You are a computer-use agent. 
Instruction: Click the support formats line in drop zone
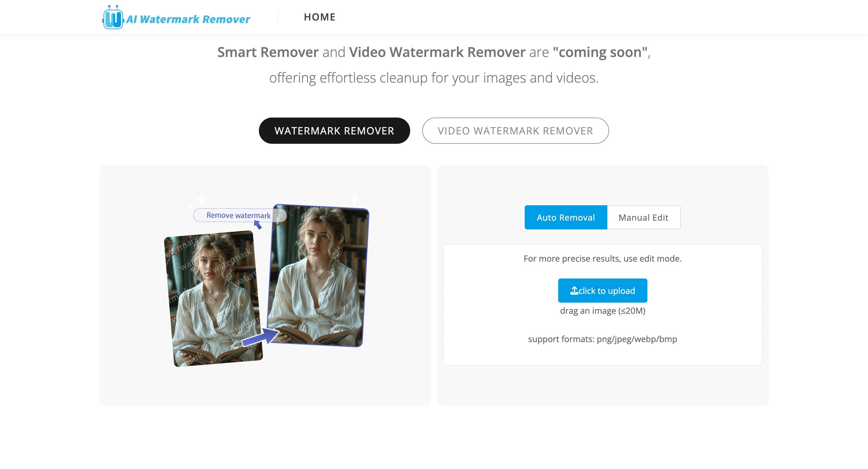click(x=602, y=339)
